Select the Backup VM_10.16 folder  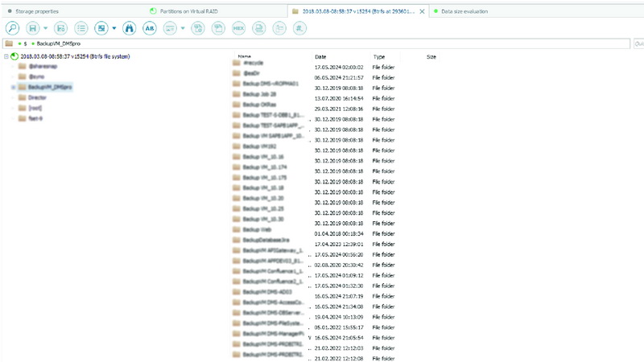click(x=263, y=157)
